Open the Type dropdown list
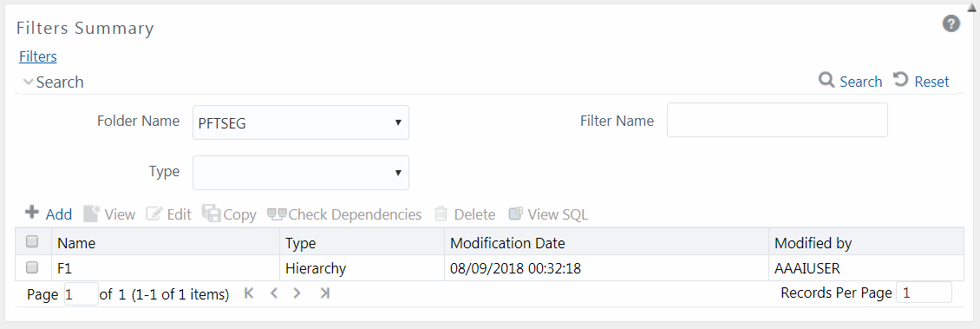This screenshot has height=329, width=980. 301,173
